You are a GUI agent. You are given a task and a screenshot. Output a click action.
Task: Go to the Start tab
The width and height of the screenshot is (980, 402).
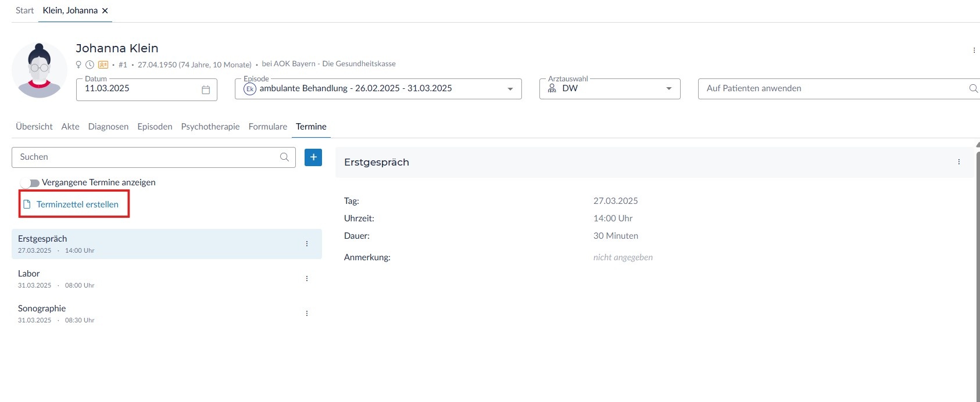coord(24,10)
